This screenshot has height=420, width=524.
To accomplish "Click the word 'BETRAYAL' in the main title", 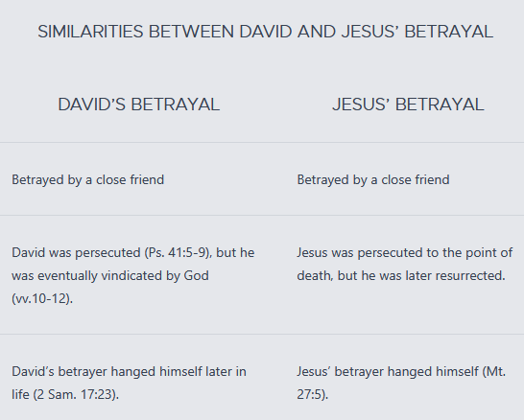I will [448, 32].
